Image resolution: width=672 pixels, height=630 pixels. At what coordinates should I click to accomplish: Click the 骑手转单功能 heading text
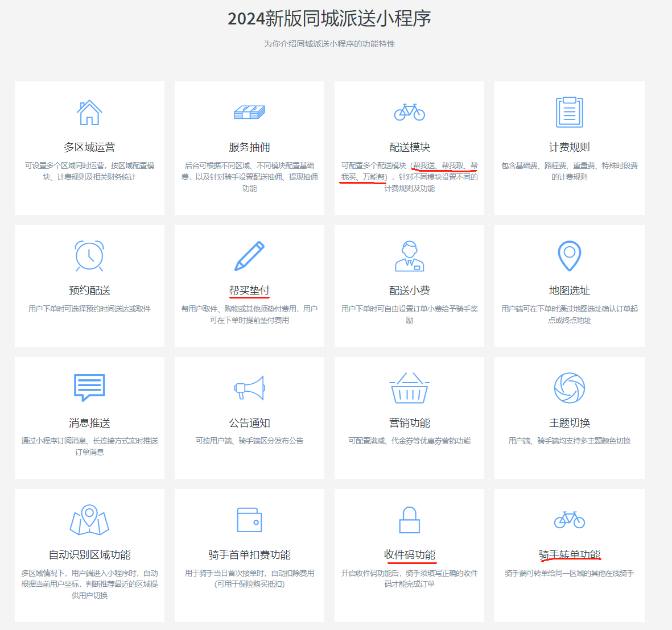coord(569,554)
